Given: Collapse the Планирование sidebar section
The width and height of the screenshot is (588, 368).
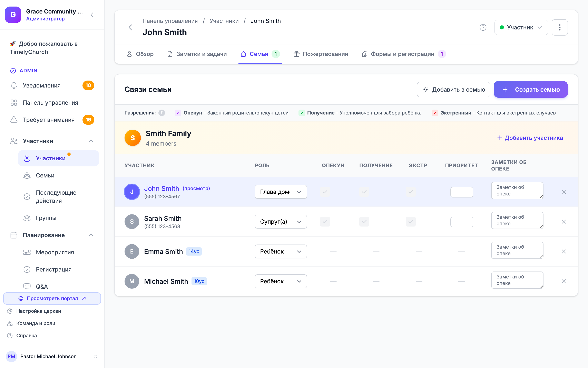Looking at the screenshot, I should (91, 235).
